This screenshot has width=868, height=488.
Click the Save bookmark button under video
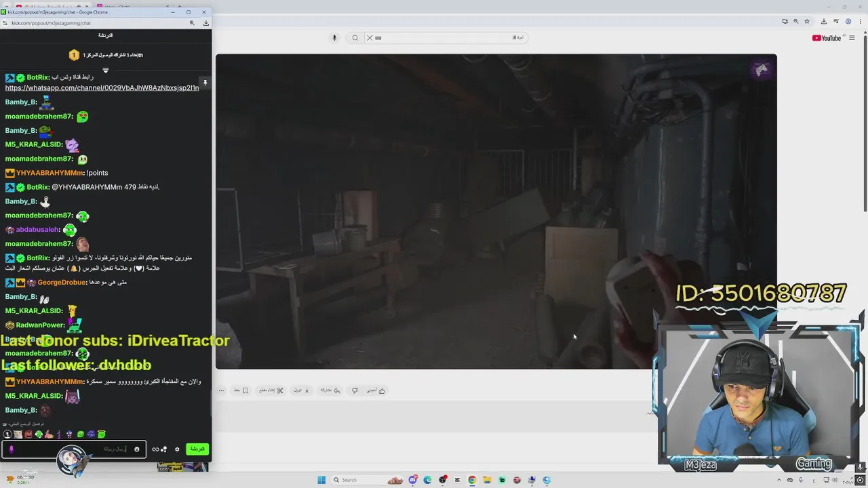point(241,390)
